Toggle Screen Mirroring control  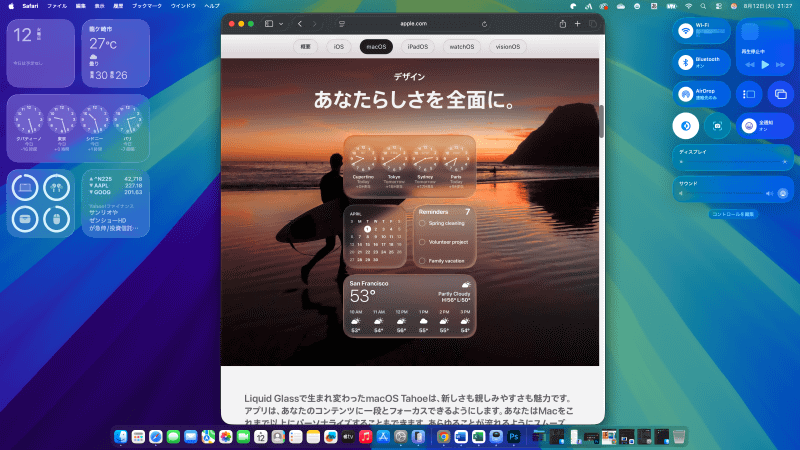coord(781,94)
